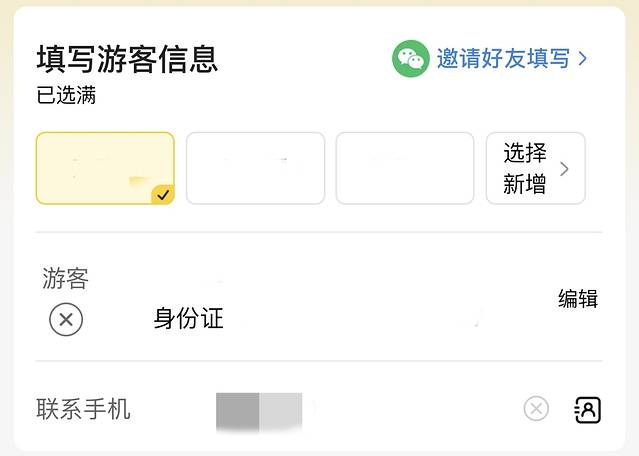Click the 身份证 ID type label

click(188, 319)
